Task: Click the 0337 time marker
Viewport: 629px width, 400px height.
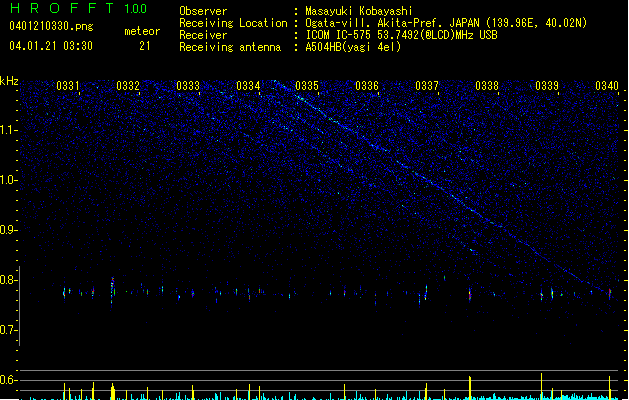Action: coord(427,86)
